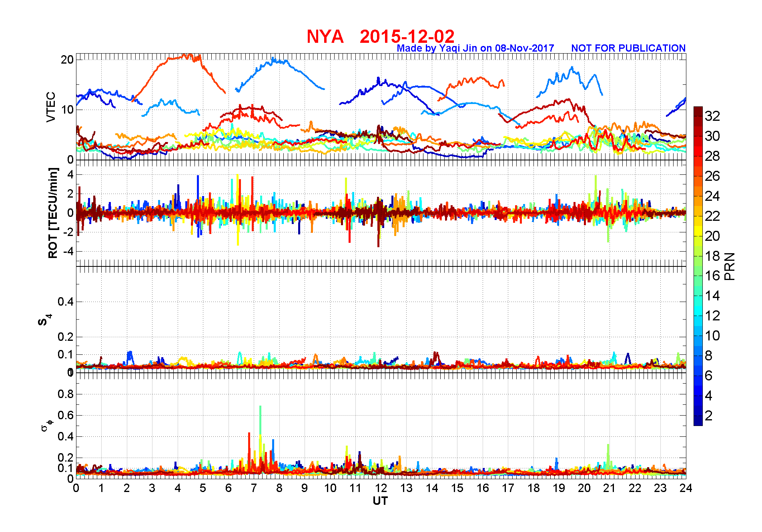Click the x-axis tick label 6
Image resolution: width=762 pixels, height=532 pixels.
[x=229, y=488]
